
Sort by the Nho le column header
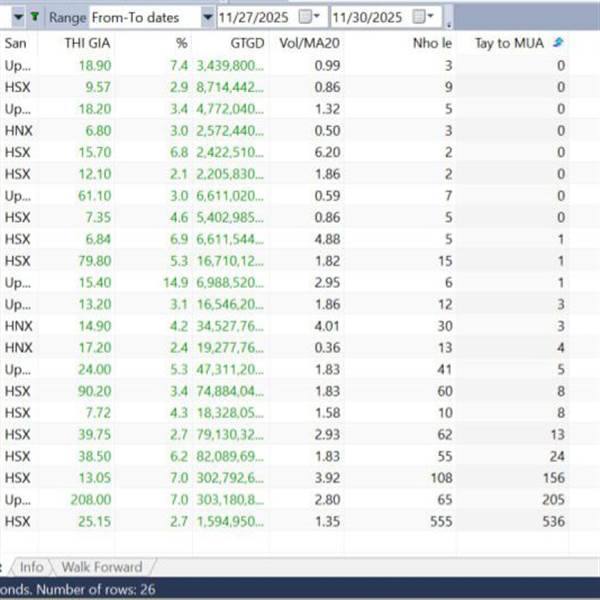coord(432,43)
